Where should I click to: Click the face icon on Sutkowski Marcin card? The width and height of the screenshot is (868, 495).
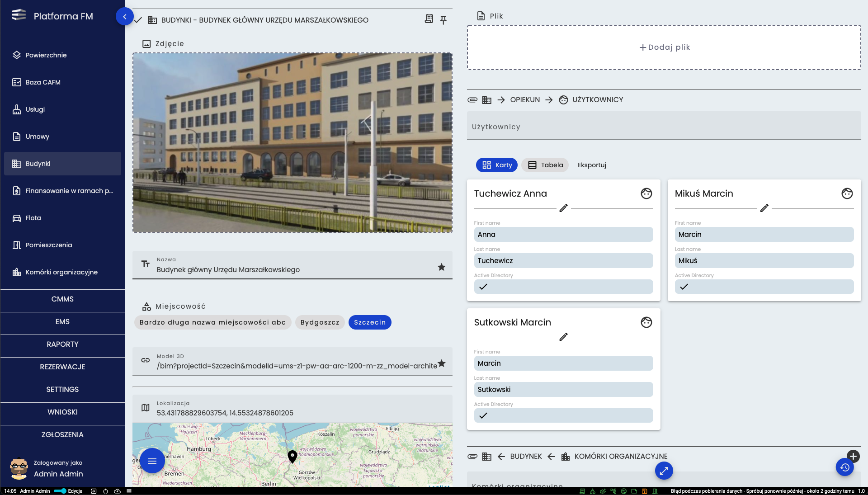(646, 322)
